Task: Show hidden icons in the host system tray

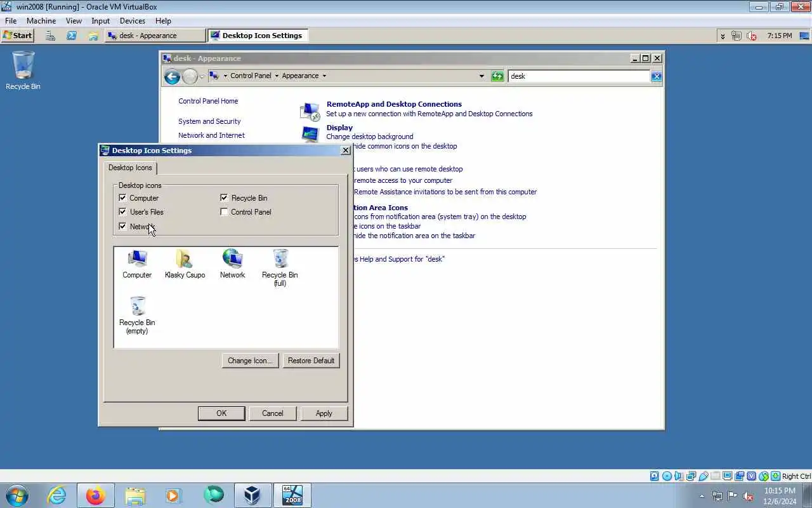Action: (702, 497)
